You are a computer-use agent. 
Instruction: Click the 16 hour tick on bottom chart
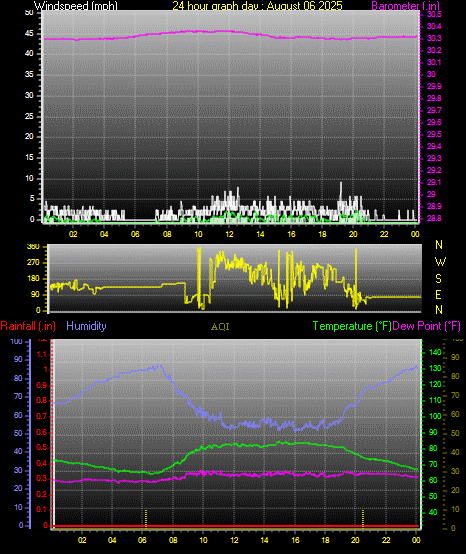[x=295, y=540]
